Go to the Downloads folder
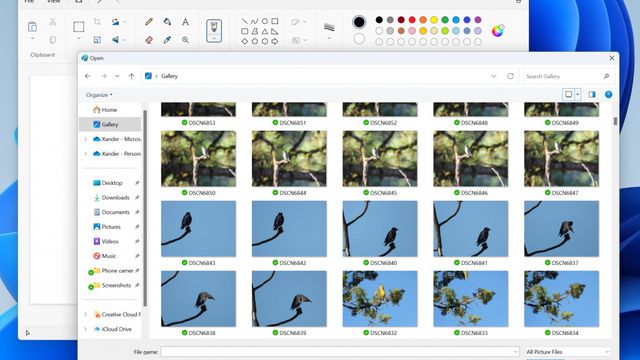Screen dimensions: 640x360 (116, 198)
